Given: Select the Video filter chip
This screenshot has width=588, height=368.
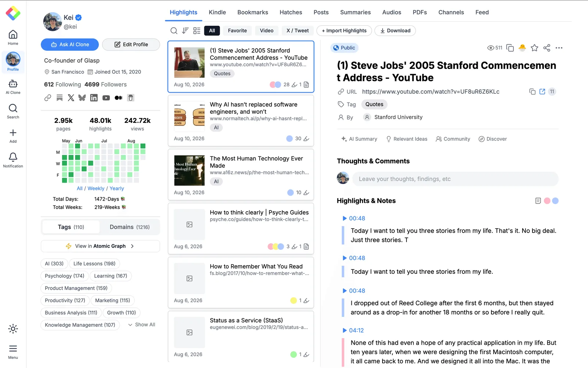Looking at the screenshot, I should click(x=267, y=31).
